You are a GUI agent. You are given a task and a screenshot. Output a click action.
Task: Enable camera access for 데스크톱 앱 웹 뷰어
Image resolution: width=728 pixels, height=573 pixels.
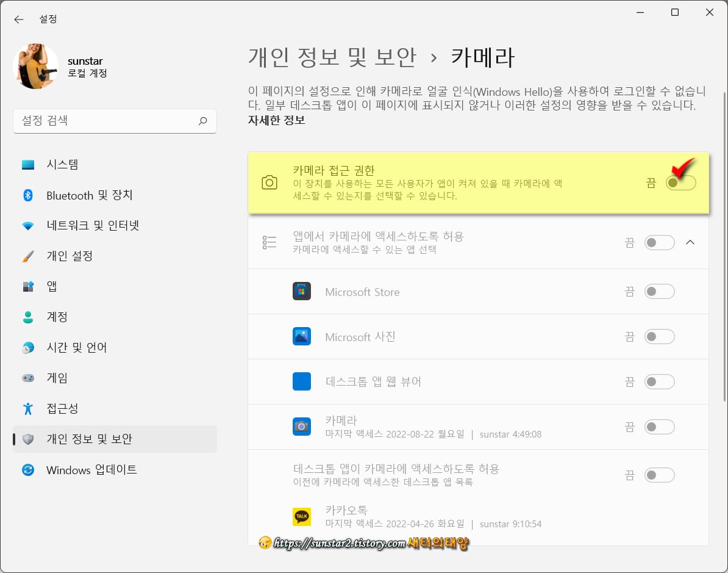coord(659,381)
